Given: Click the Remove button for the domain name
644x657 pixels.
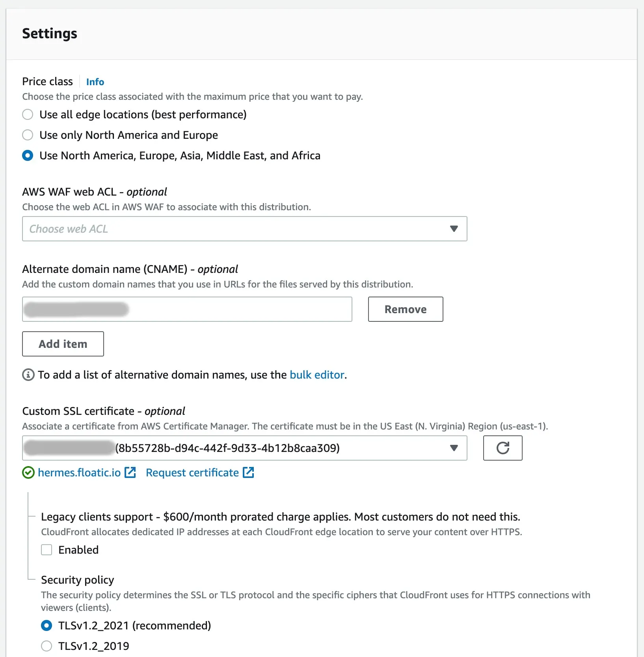Looking at the screenshot, I should [405, 309].
